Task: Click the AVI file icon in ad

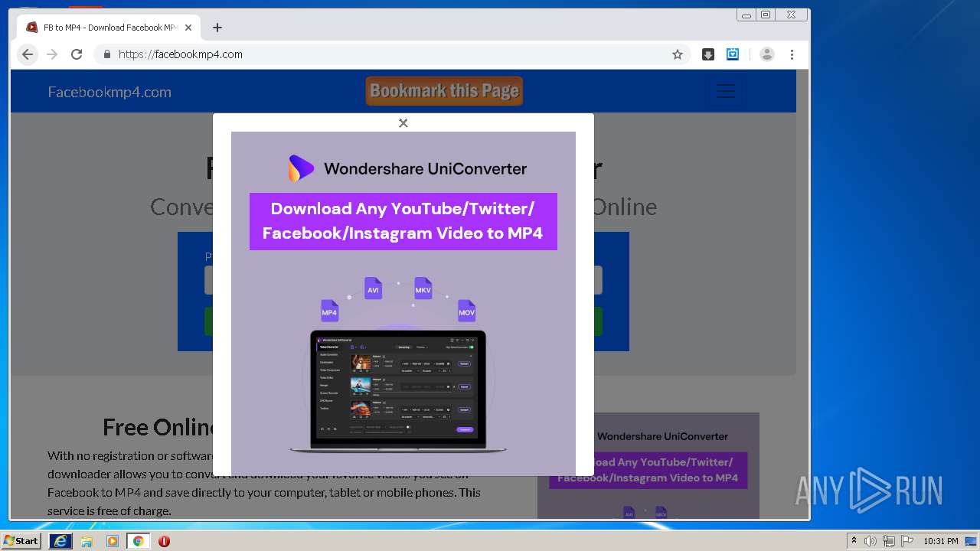Action: click(x=373, y=289)
